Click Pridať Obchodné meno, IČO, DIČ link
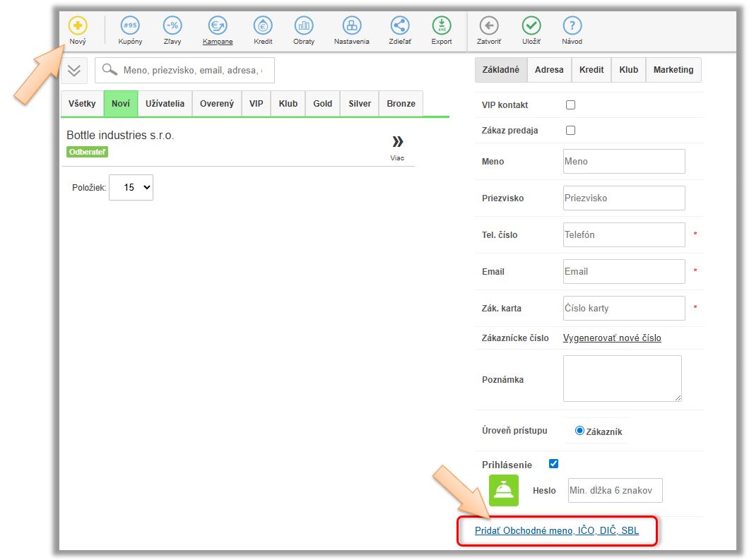Screen dimensions: 754x560 point(556,530)
